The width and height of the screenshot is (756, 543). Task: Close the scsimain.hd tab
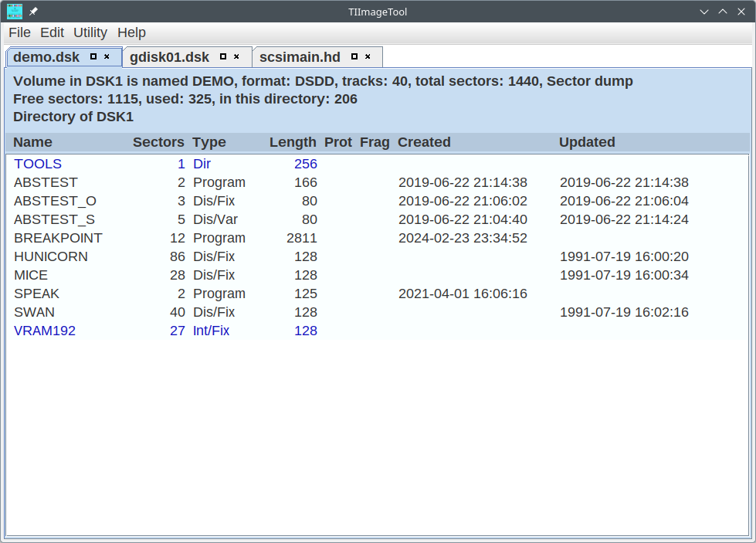click(368, 56)
